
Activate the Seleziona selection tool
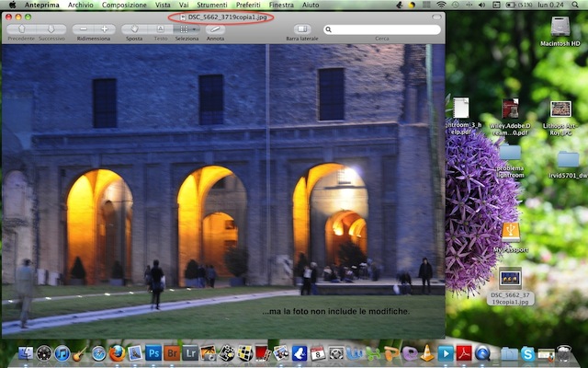click(184, 29)
